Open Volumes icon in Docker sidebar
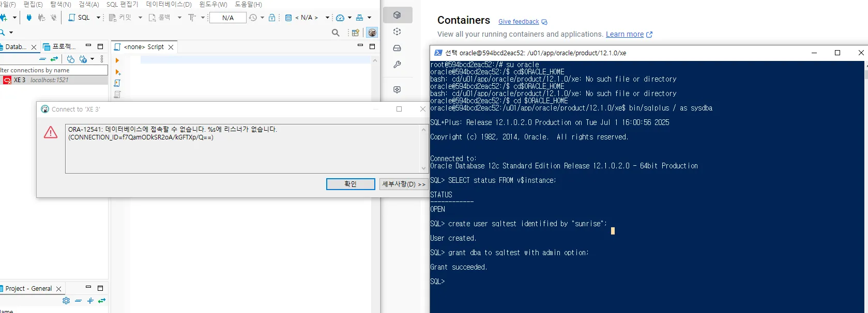This screenshot has width=868, height=313. coord(397,48)
